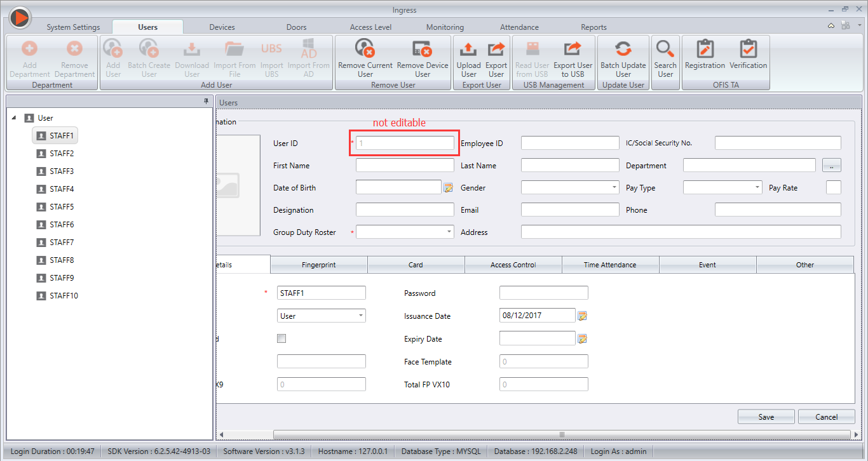Click the horizontal scrollbar at the bottom

561,434
